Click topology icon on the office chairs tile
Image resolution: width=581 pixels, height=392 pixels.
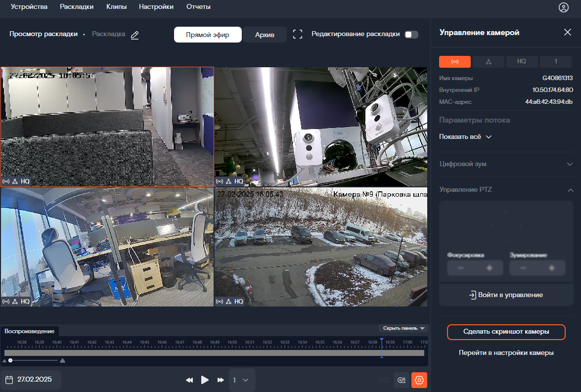pos(15,301)
